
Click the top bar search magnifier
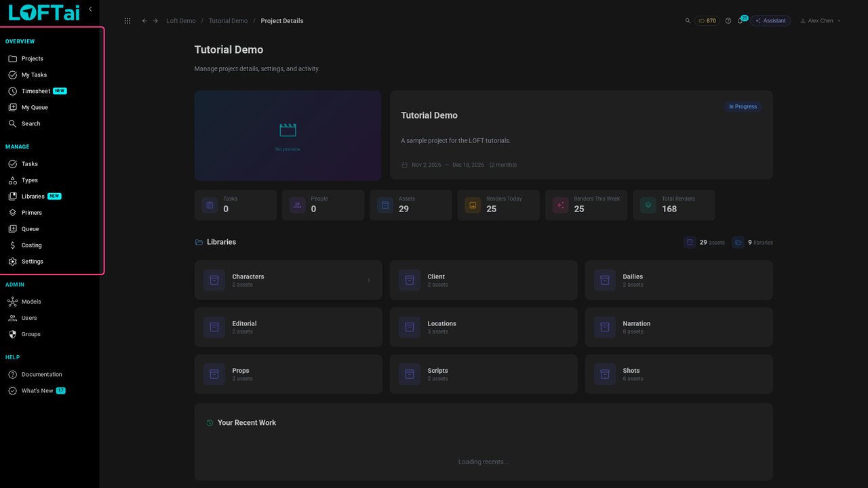(688, 21)
